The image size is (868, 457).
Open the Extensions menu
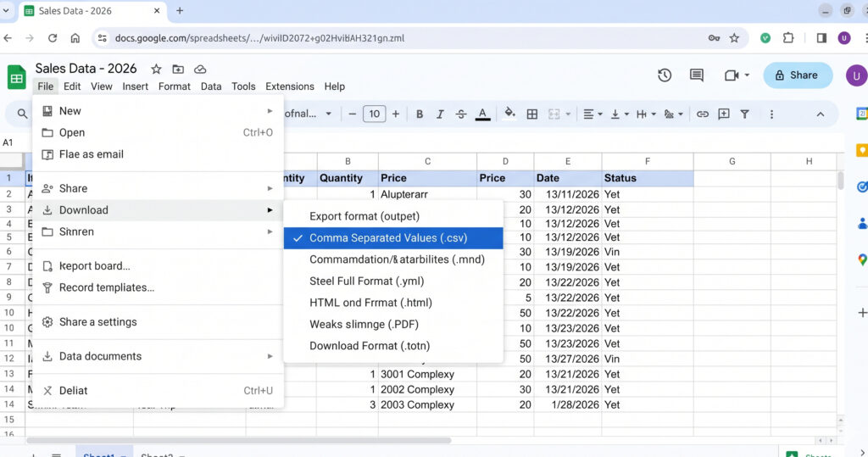pyautogui.click(x=290, y=86)
